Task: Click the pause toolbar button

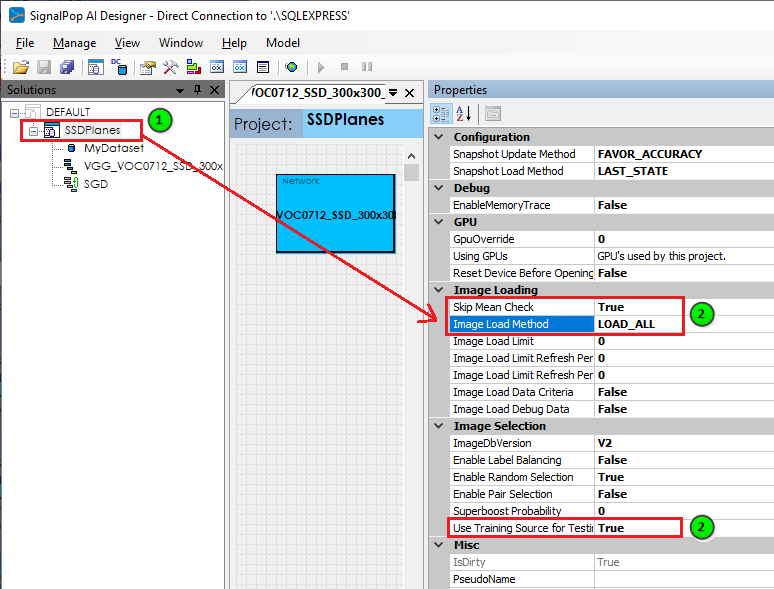Action: [367, 66]
